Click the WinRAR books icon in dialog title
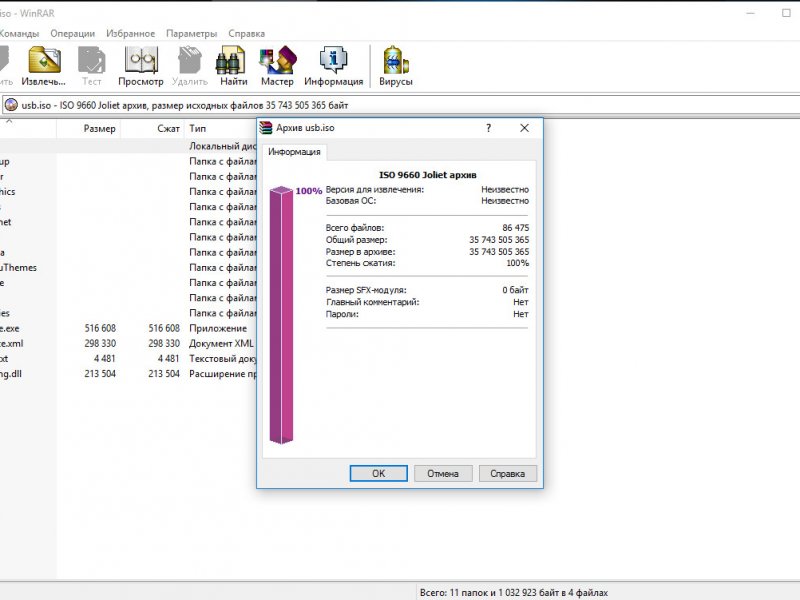The image size is (800, 600). coord(266,128)
